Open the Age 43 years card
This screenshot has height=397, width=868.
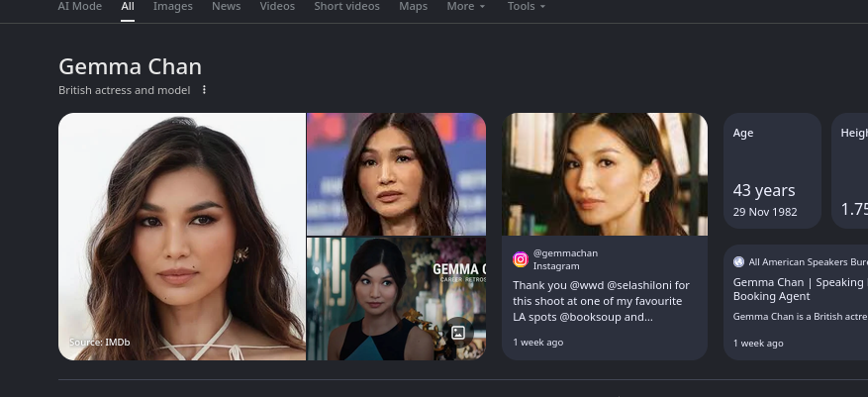pyautogui.click(x=772, y=170)
